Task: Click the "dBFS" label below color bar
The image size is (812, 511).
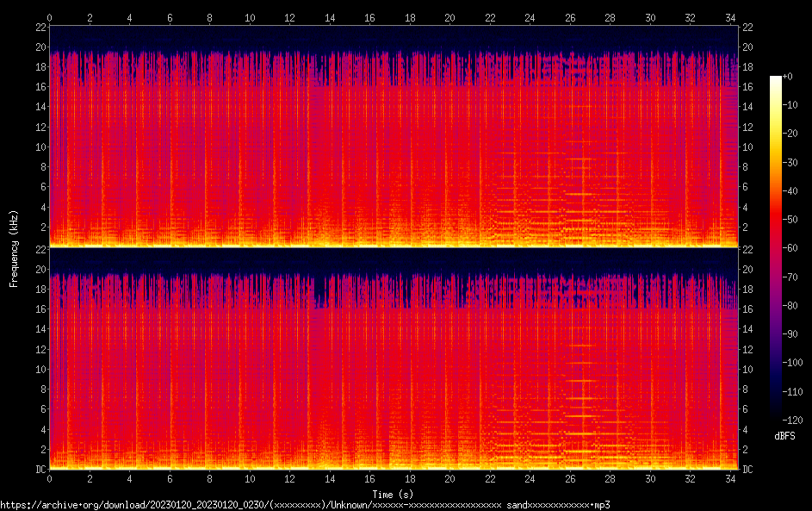Action: [x=784, y=436]
